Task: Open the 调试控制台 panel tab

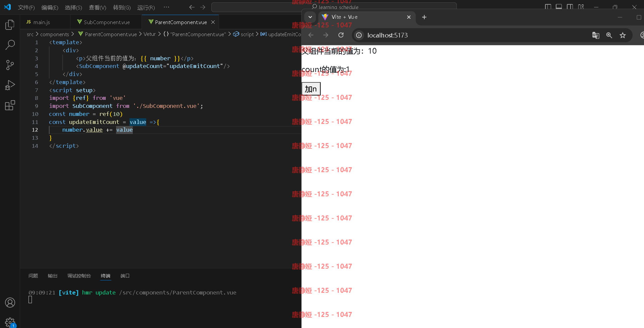Action: (x=79, y=276)
